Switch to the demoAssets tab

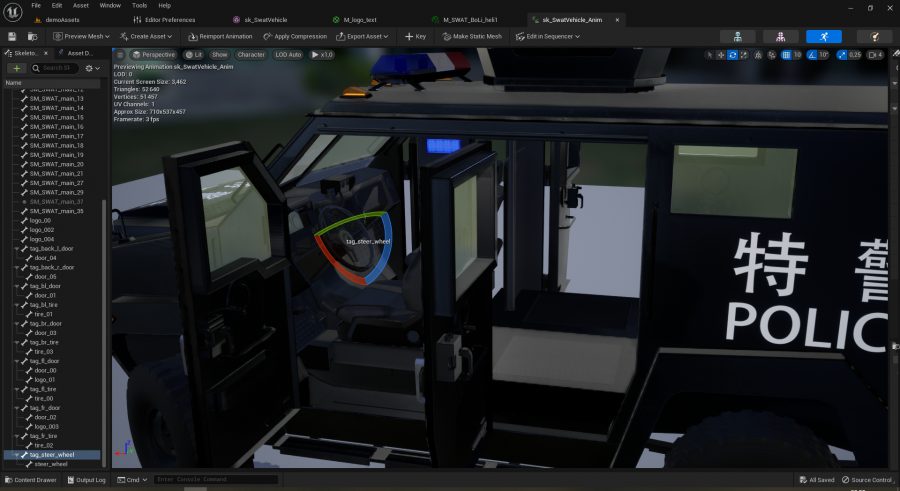[x=57, y=20]
